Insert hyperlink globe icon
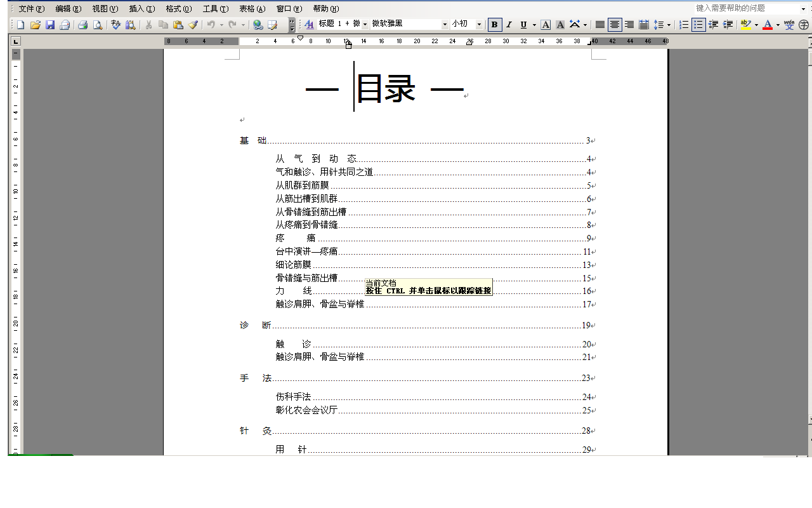Screen dimensions: 812x508 (x=258, y=25)
